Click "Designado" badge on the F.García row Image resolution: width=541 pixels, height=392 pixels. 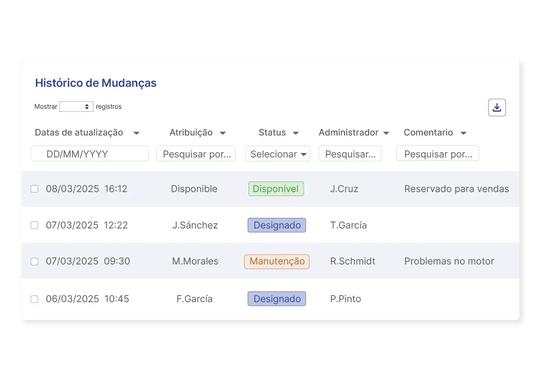tap(277, 299)
